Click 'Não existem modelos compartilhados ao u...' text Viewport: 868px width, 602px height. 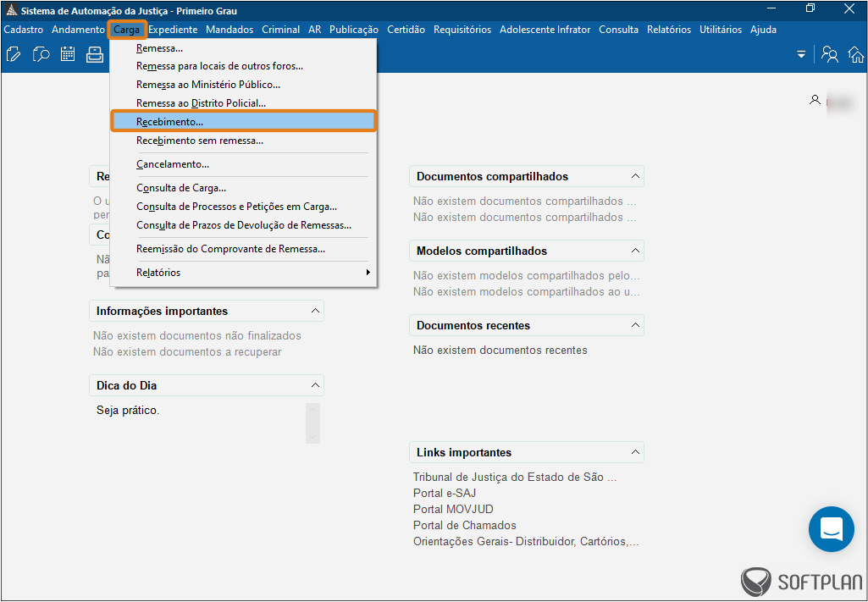527,291
